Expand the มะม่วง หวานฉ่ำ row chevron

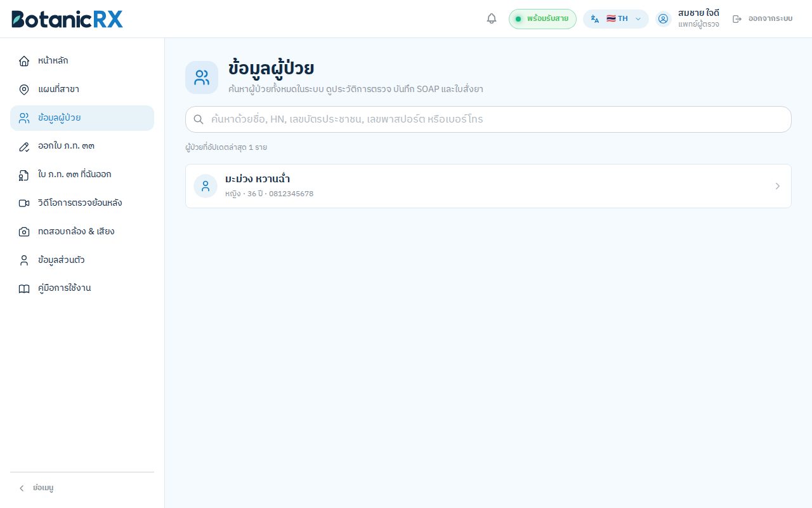click(778, 186)
